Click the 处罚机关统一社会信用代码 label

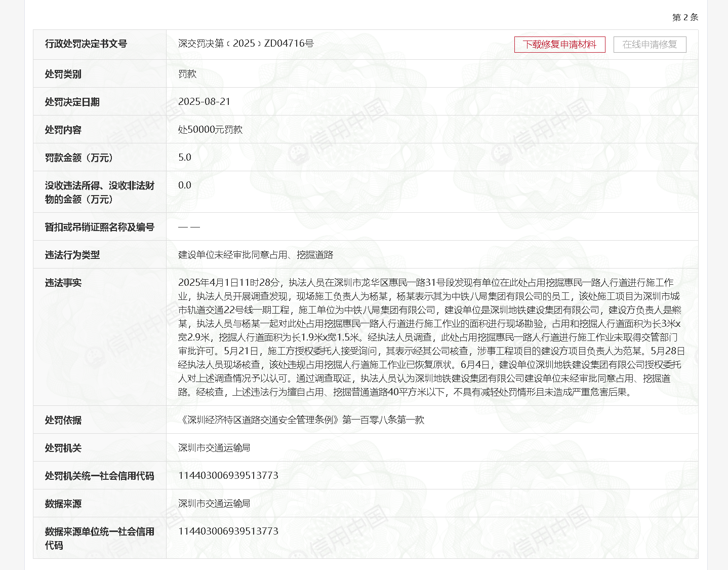100,476
